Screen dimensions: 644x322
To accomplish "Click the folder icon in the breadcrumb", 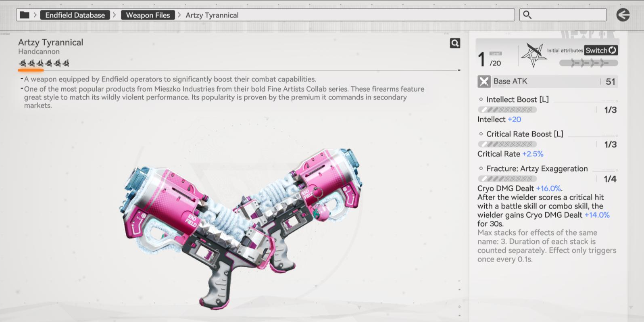I will point(25,15).
